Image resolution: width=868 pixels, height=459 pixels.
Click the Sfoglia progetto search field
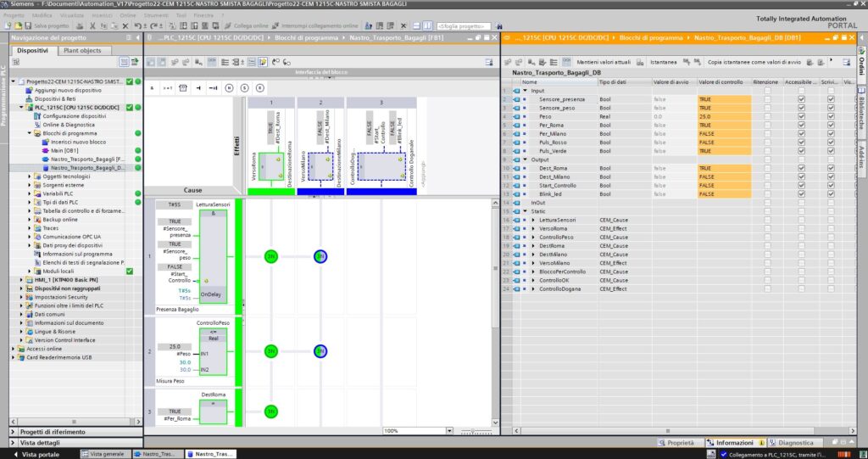(x=462, y=25)
